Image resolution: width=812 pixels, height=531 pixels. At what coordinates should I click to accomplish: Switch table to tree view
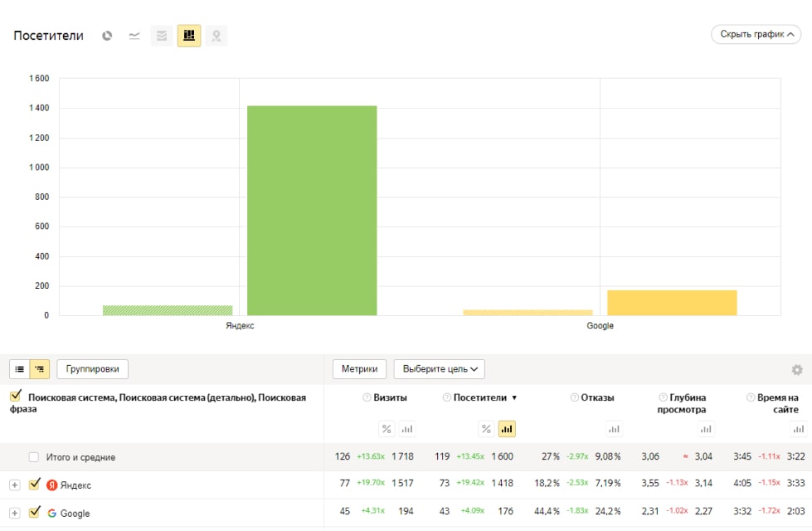click(40, 369)
